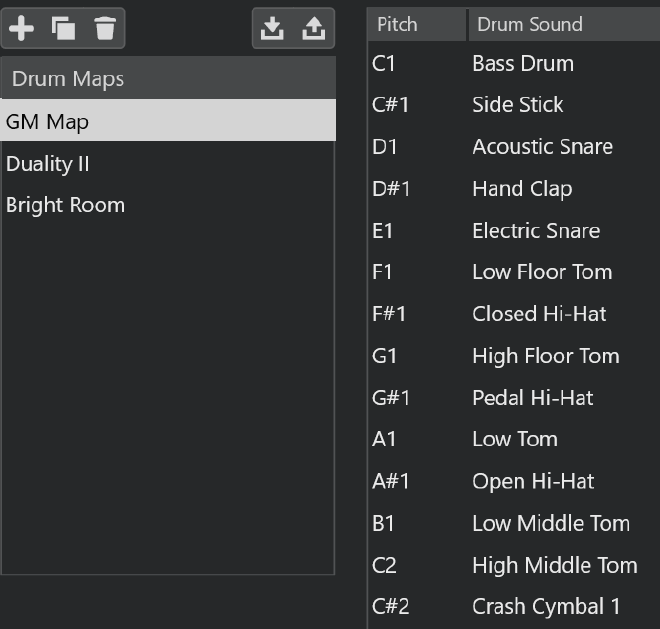Viewport: 660px width, 629px height.
Task: Click the A1 pitch cell
Action: (384, 439)
